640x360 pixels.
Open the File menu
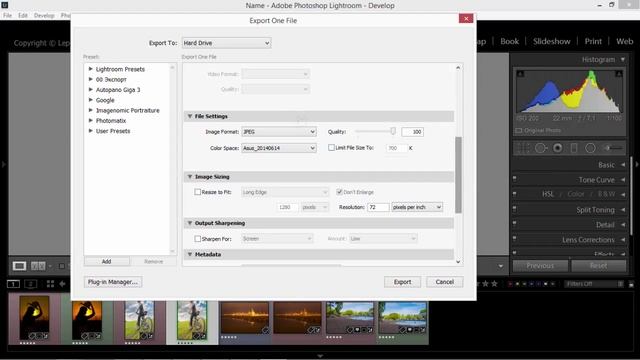point(7,16)
